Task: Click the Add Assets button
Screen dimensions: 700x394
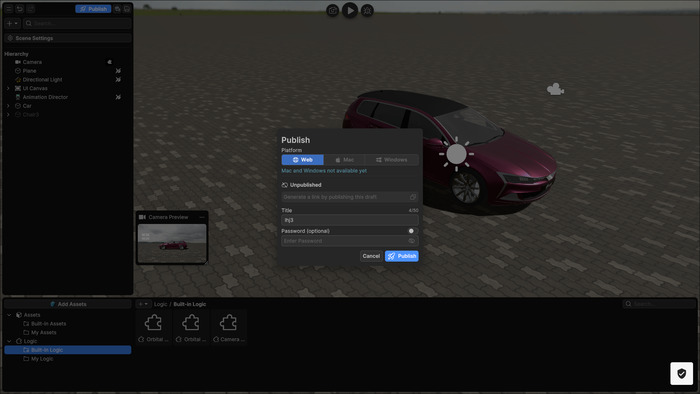Action: [x=68, y=304]
